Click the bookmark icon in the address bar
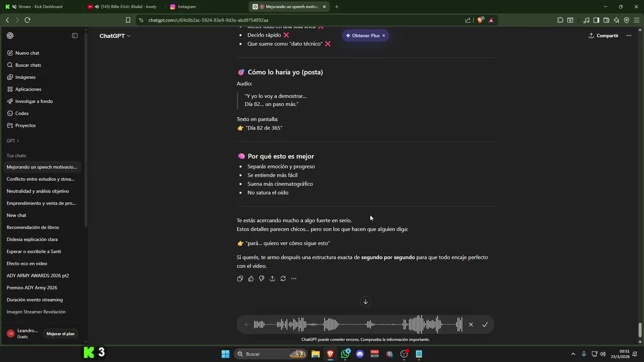 (x=128, y=20)
